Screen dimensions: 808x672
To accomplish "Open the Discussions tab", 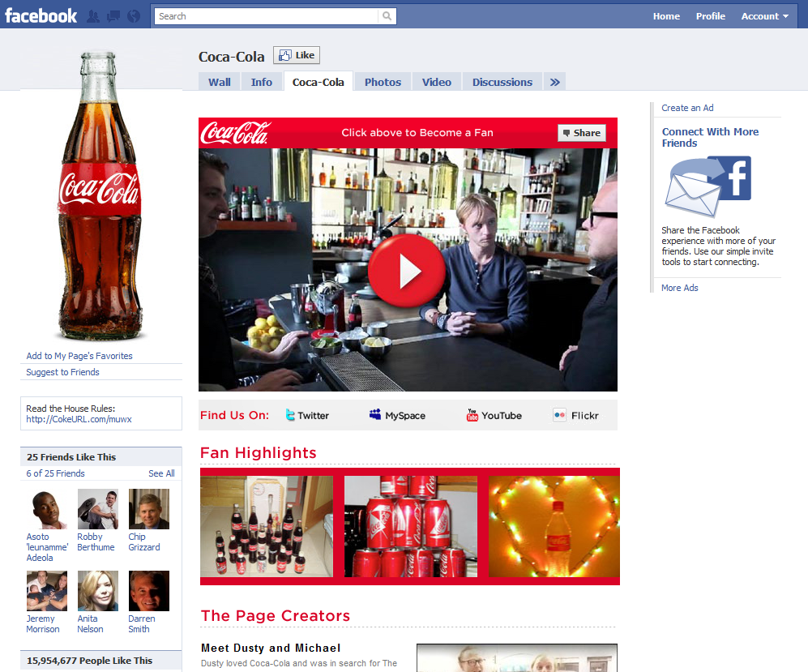I will [502, 82].
